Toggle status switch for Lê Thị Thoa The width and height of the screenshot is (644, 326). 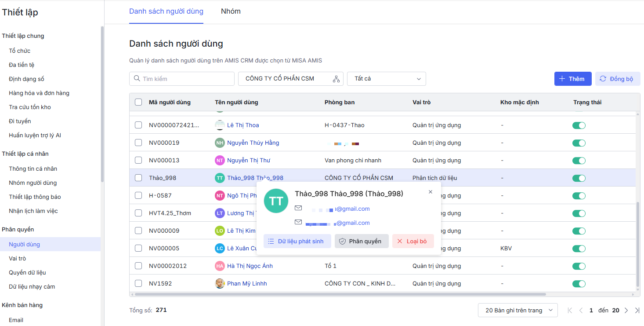pos(579,125)
